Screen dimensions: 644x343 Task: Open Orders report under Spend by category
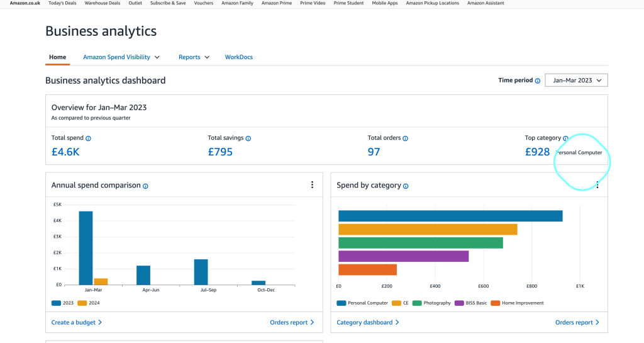tap(577, 322)
